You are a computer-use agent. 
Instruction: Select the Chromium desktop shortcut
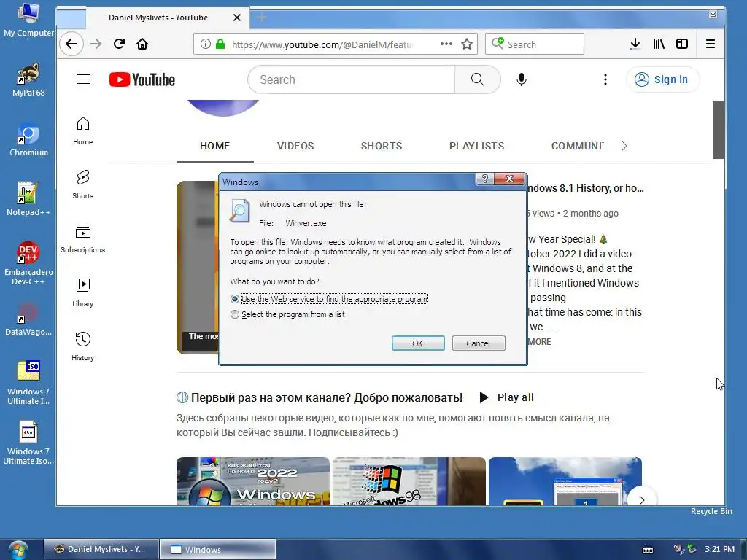[28, 139]
